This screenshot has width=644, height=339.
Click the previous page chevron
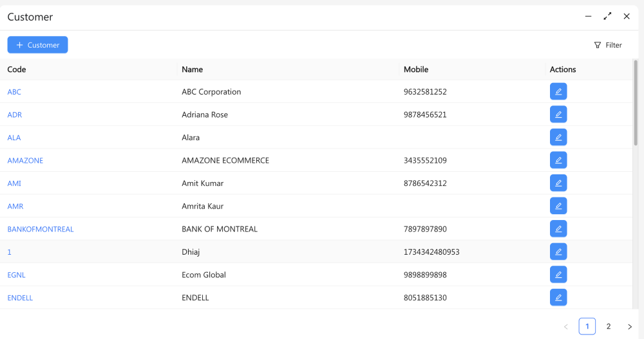[x=565, y=327]
